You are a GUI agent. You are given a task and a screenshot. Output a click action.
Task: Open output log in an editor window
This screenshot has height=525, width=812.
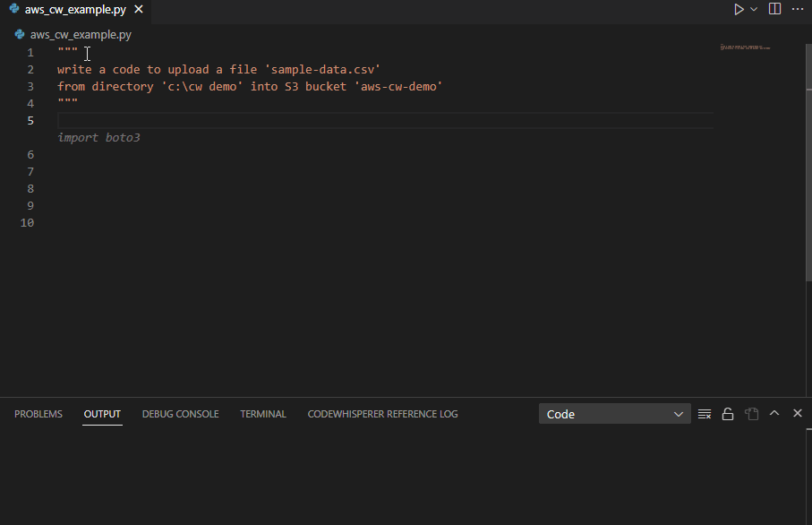[751, 413]
